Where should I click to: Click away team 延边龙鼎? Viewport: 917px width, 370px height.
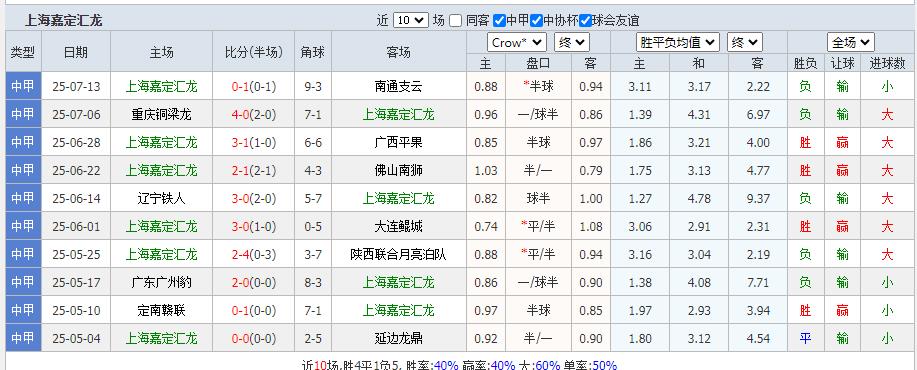(398, 338)
